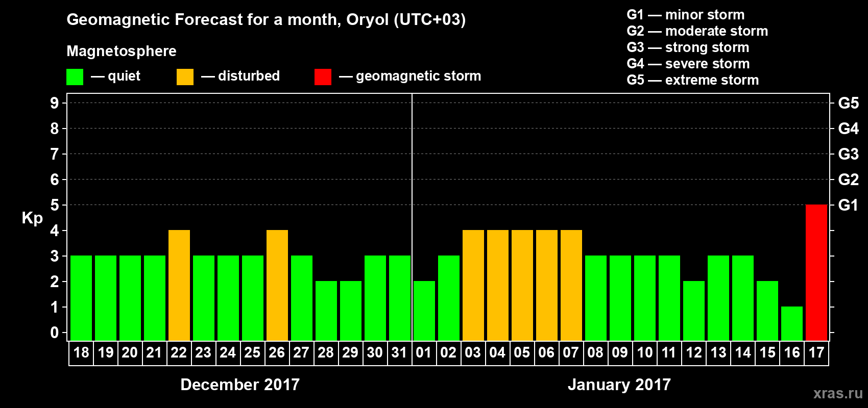The height and width of the screenshot is (408, 868).
Task: Click the 'January 2017' month label
Action: (619, 385)
